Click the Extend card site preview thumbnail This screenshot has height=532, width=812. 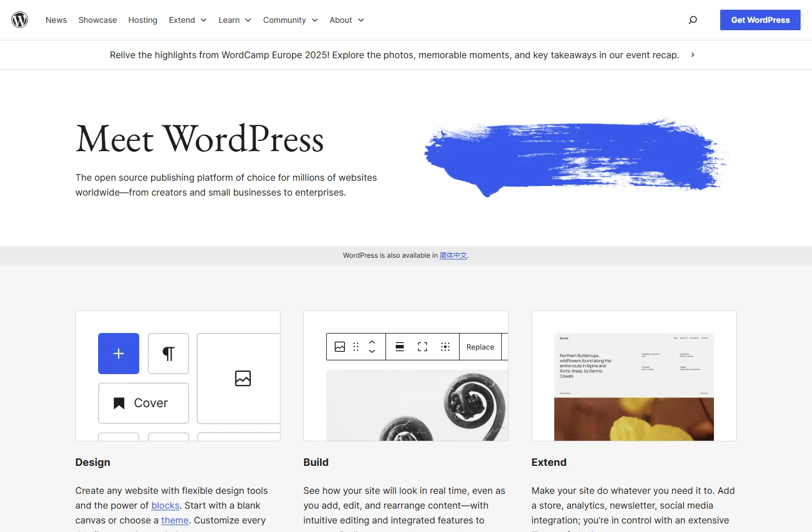tap(634, 387)
